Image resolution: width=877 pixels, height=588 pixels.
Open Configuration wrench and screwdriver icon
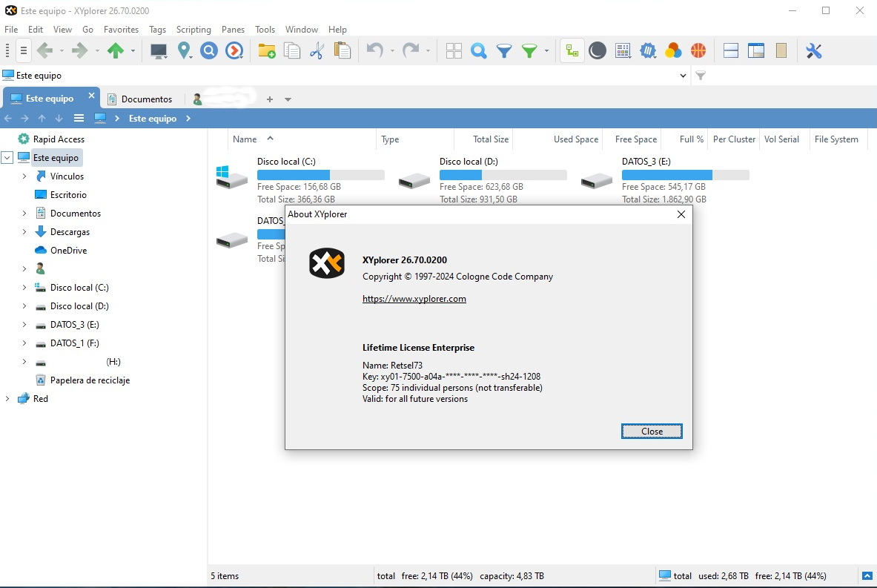click(x=814, y=51)
